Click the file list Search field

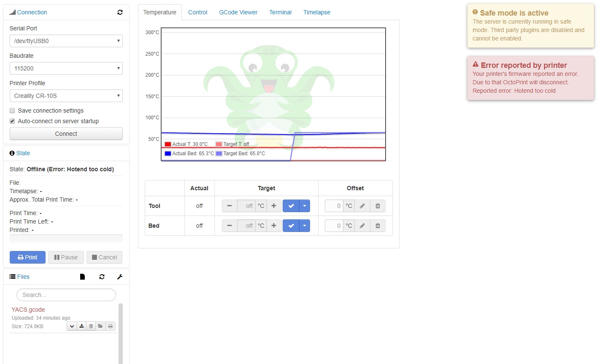66,294
